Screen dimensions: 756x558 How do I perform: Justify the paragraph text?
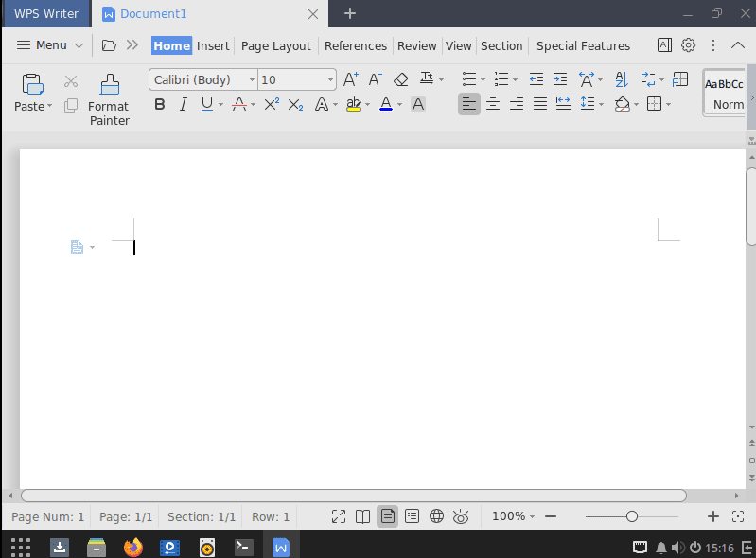[540, 104]
